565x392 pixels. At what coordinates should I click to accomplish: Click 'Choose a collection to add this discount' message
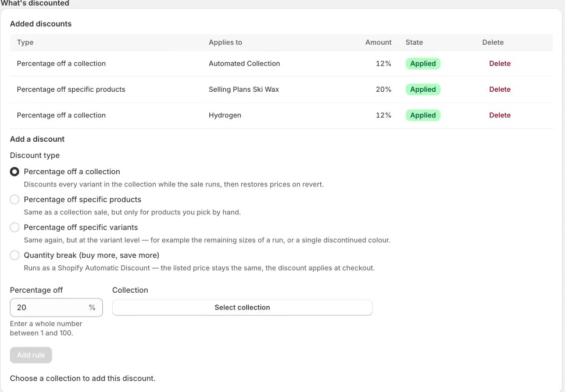(83, 378)
